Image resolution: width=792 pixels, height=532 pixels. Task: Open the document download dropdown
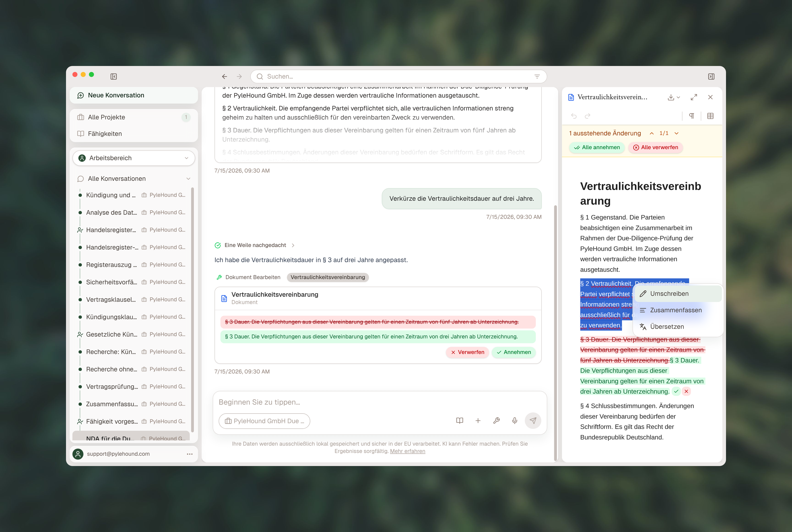[674, 97]
